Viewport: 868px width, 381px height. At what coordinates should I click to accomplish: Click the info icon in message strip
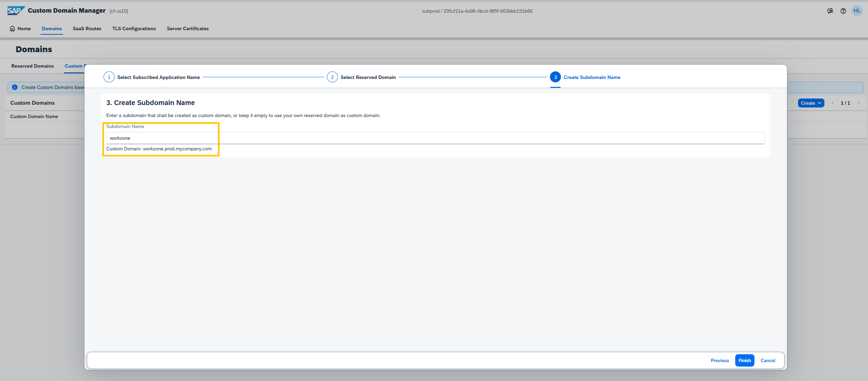[15, 87]
